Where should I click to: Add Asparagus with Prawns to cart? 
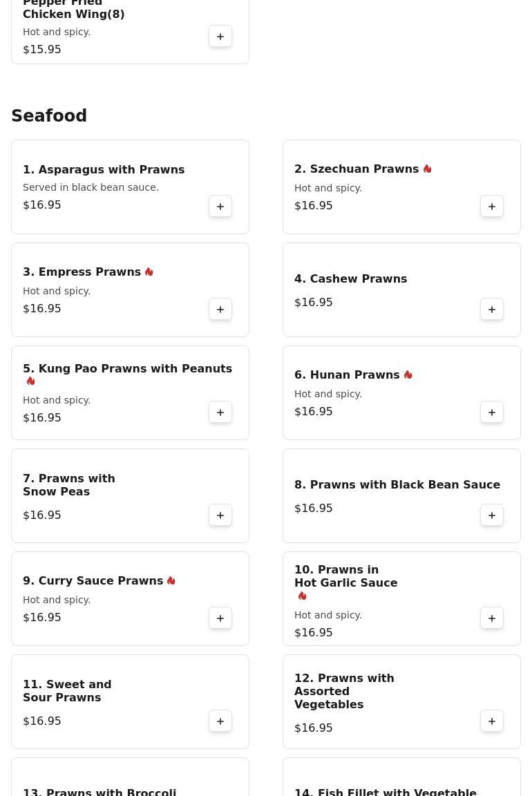220,207
